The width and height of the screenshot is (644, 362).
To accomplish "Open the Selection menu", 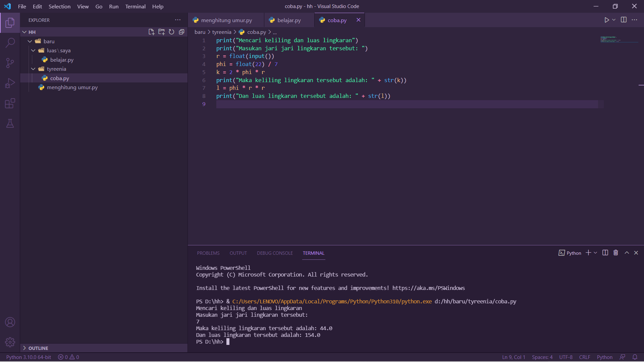I will click(x=59, y=6).
